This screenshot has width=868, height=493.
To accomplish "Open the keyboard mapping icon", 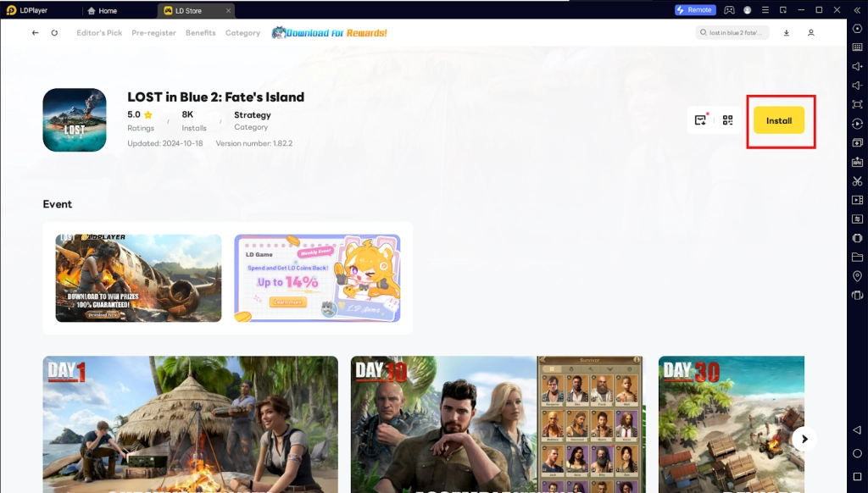I will (x=857, y=47).
